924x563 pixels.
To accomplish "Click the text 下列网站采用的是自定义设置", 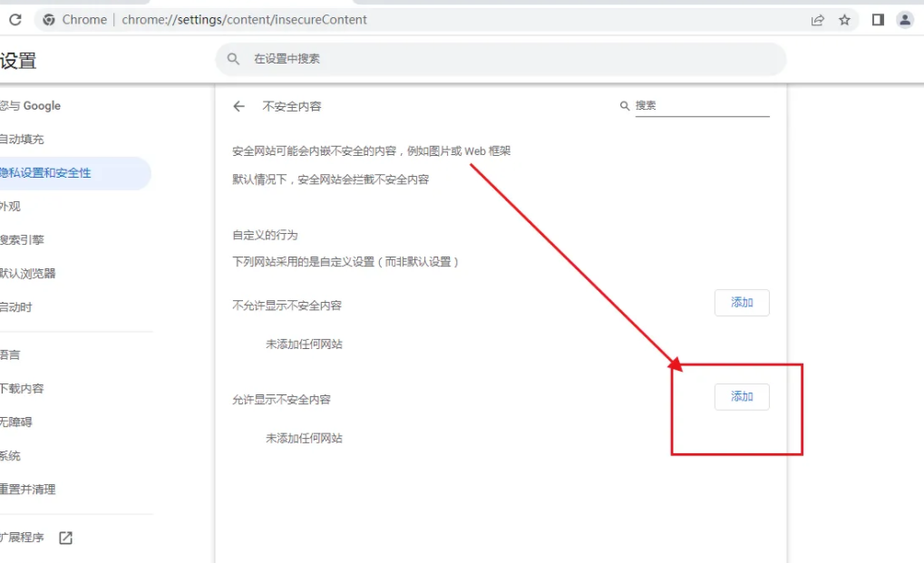I will coord(304,261).
